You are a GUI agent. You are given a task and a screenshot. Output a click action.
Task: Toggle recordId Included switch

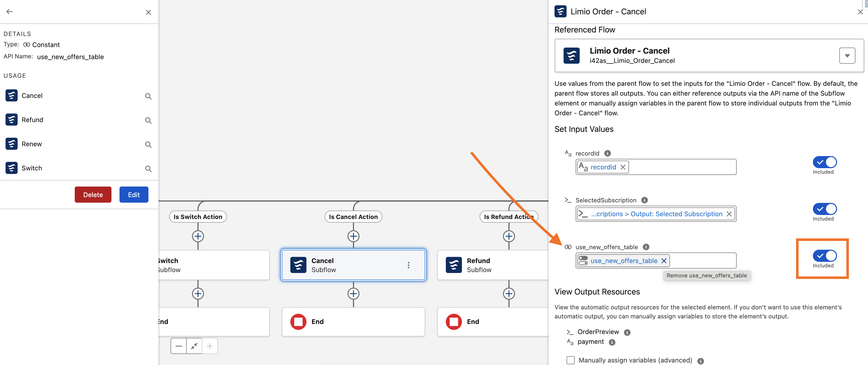(824, 162)
